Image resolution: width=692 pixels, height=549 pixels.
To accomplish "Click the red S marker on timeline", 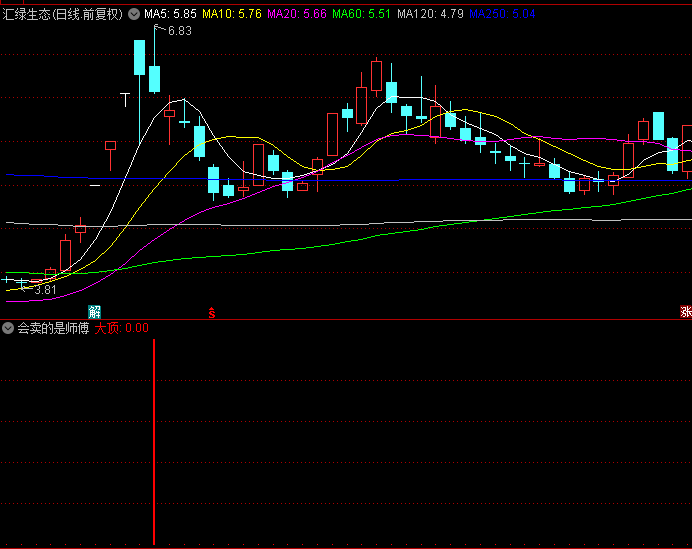I will [211, 313].
